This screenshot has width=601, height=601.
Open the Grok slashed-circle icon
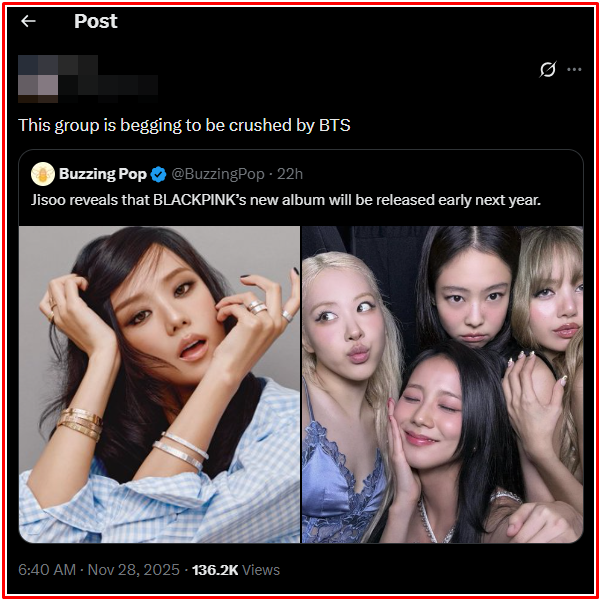(x=547, y=69)
